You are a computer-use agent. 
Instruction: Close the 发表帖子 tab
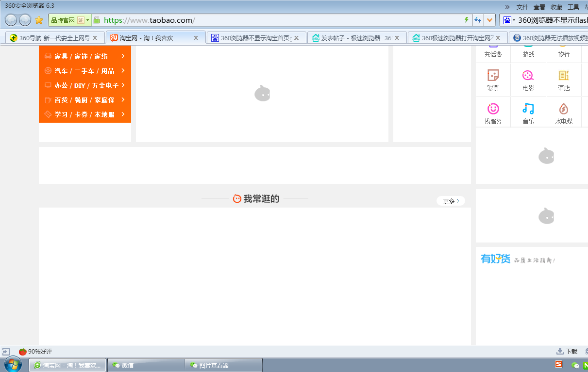coord(397,38)
